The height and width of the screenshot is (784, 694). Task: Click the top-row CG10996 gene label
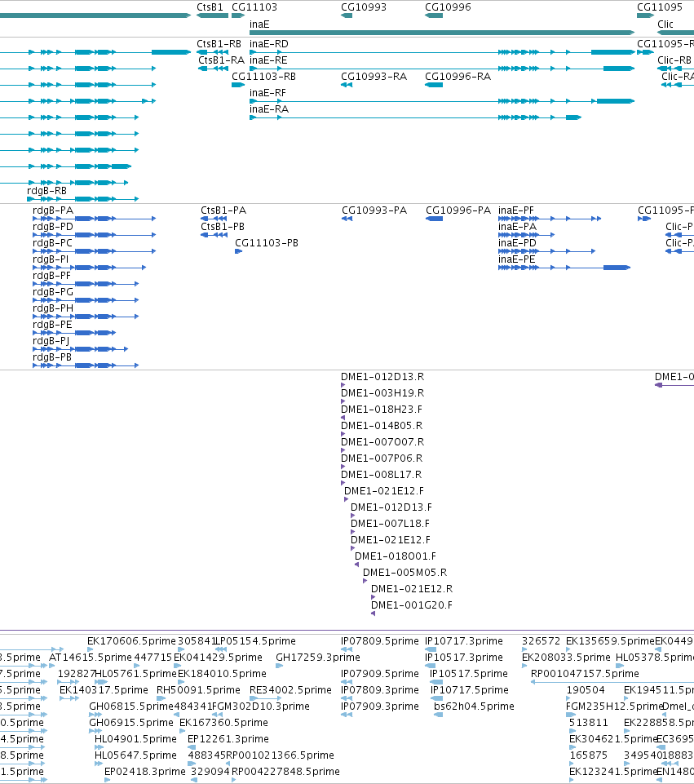448,7
